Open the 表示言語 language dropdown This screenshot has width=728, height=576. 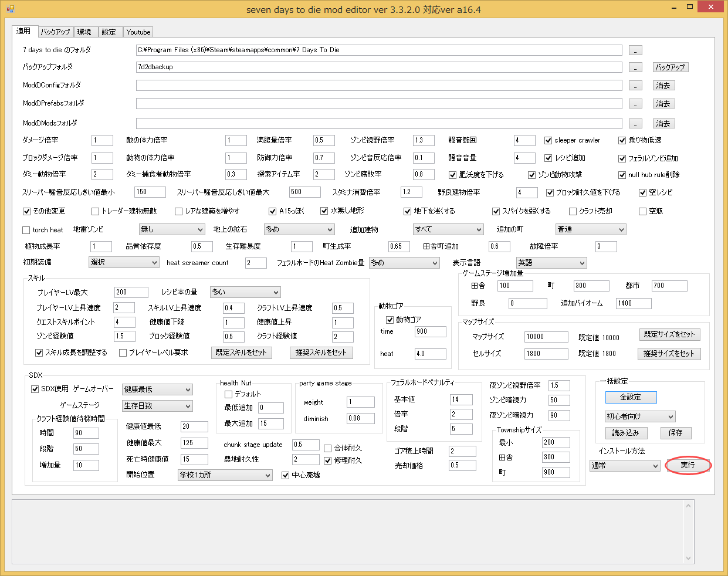click(x=551, y=263)
